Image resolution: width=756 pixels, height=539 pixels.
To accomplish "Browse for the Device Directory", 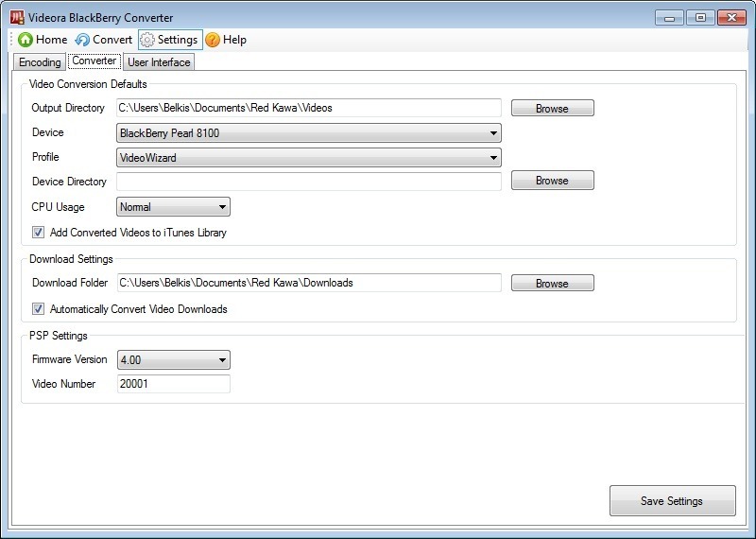I will pos(552,181).
